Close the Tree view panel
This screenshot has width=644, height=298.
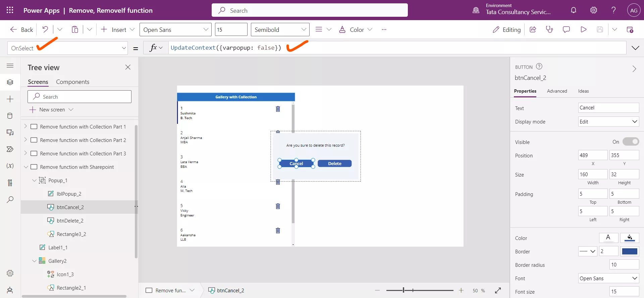click(x=128, y=67)
